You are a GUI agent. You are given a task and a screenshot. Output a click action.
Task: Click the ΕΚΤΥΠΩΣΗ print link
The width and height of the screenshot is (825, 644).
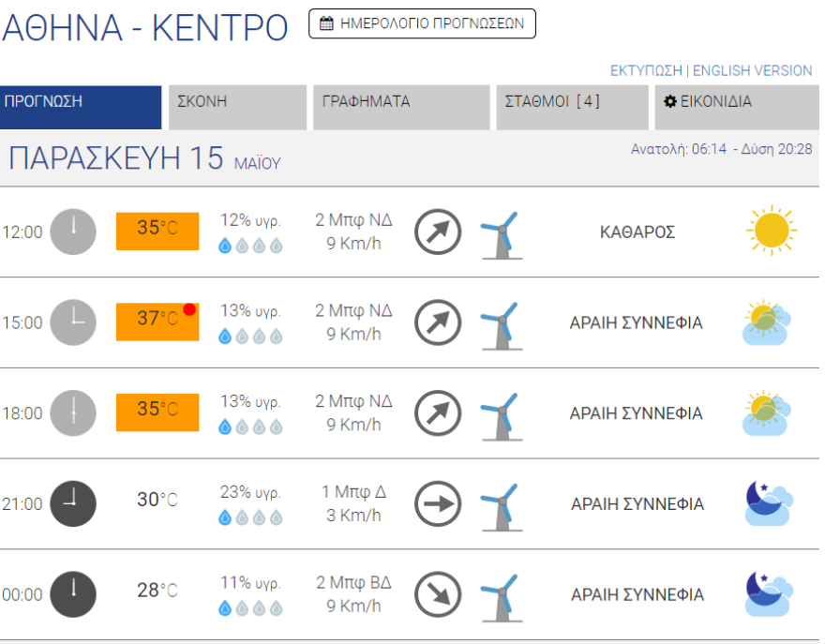(x=646, y=70)
